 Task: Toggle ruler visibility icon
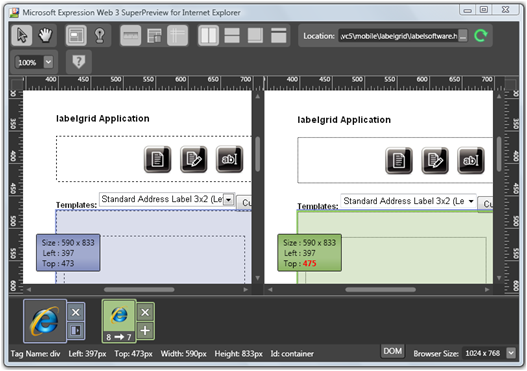[131, 35]
